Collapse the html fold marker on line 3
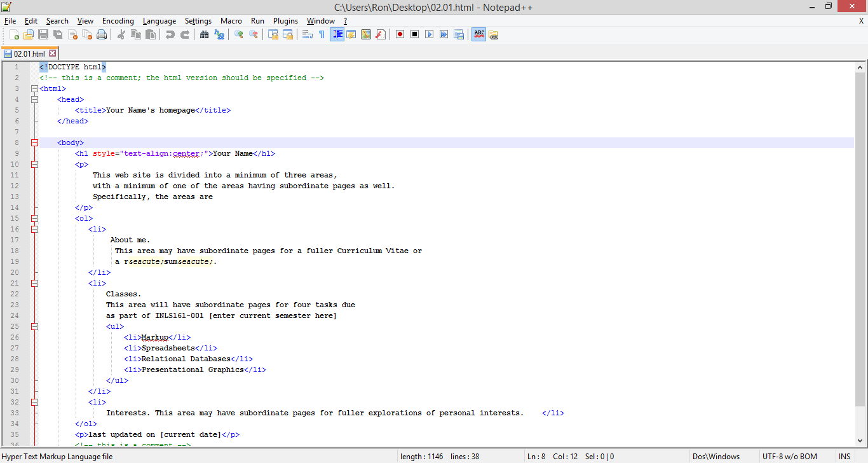This screenshot has height=463, width=868. tap(34, 89)
